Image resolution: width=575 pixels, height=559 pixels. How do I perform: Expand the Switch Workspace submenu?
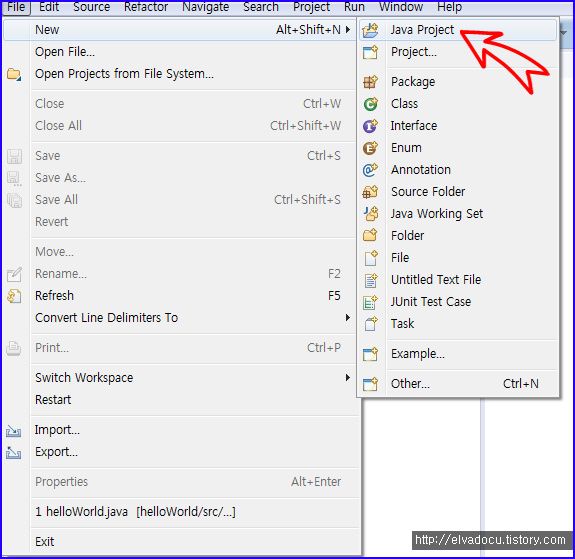pos(348,377)
